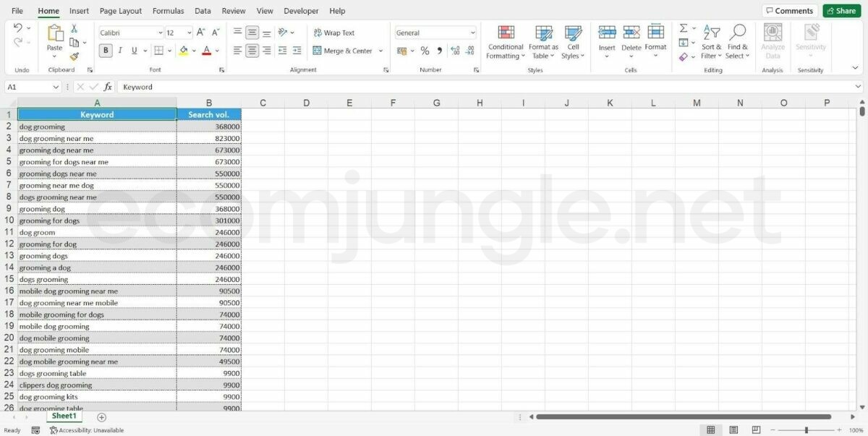Toggle Bold formatting
Screen dimensions: 868x436
[x=106, y=51]
